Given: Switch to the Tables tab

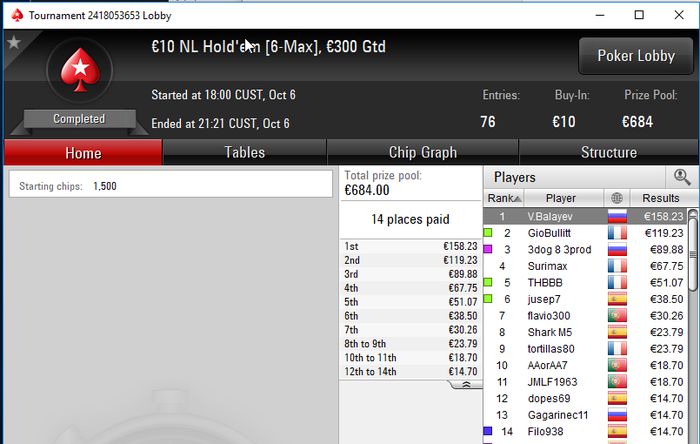Looking at the screenshot, I should 244,152.
